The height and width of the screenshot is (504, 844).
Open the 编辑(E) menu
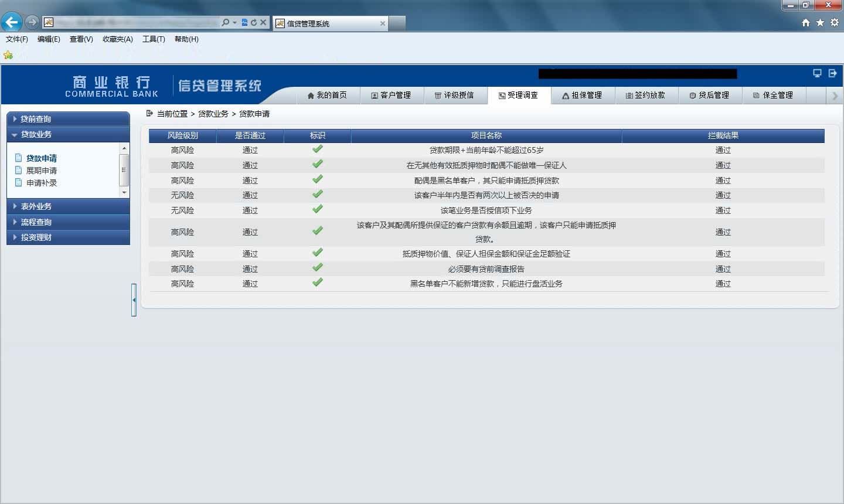click(49, 39)
